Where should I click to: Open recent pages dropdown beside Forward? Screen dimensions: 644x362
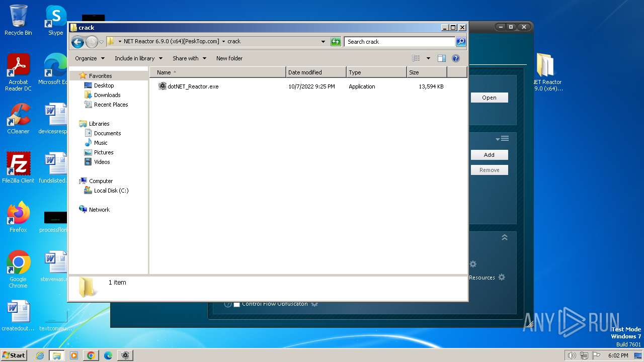point(102,42)
